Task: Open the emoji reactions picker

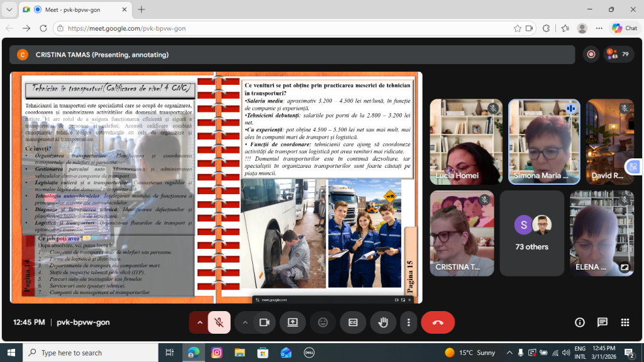Action: 323,322
